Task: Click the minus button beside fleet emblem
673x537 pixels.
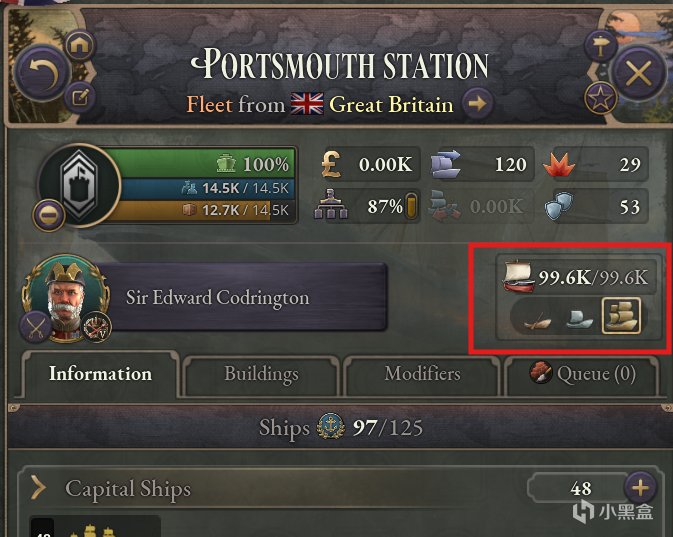Action: (48, 214)
